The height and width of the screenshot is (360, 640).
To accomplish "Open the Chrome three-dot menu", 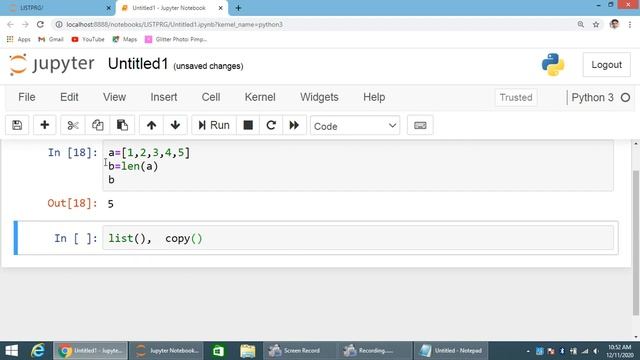I will click(x=630, y=24).
